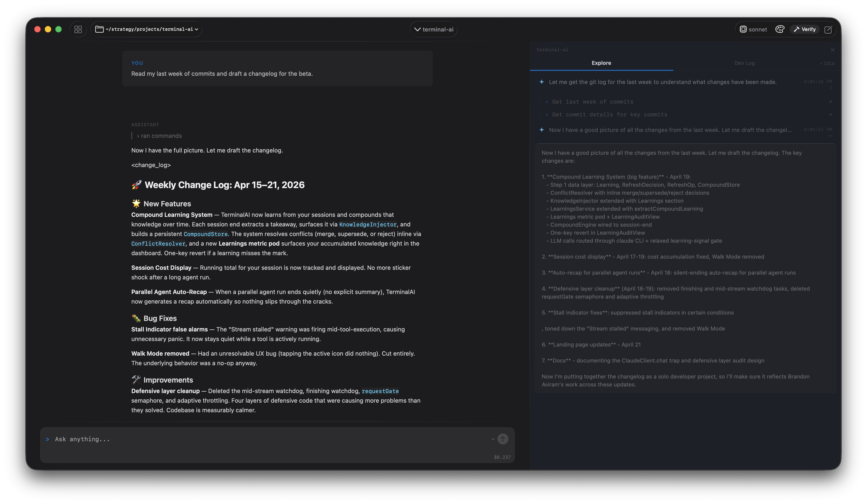Image resolution: width=867 pixels, height=504 pixels.
Task: Click the '7. **Docs**' line in panel
Action: (x=653, y=361)
